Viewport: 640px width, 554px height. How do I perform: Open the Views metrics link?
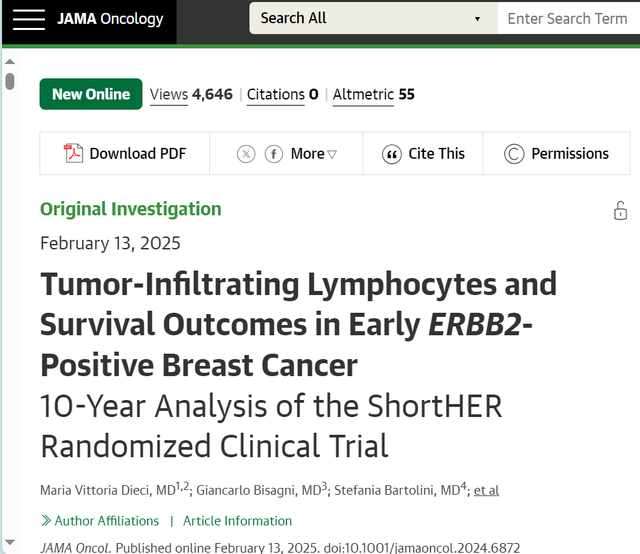pos(191,95)
